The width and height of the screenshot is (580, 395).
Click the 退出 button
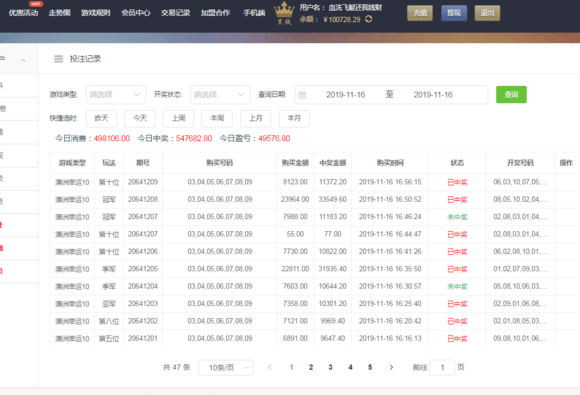488,13
